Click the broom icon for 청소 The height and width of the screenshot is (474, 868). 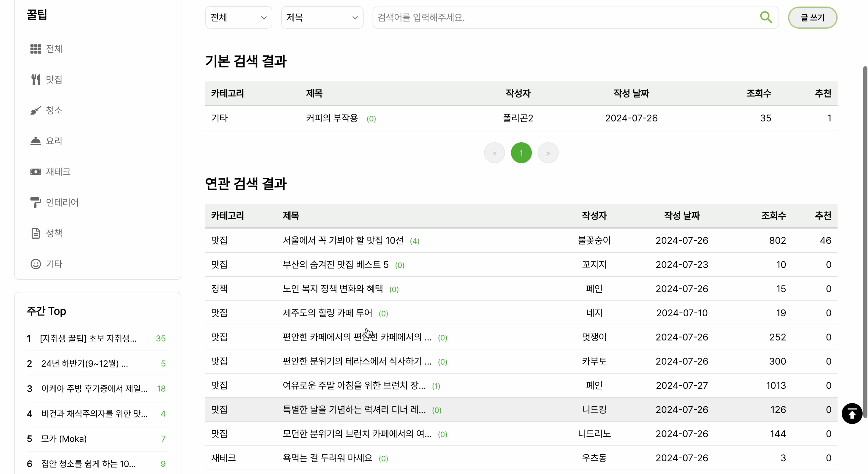pos(35,110)
